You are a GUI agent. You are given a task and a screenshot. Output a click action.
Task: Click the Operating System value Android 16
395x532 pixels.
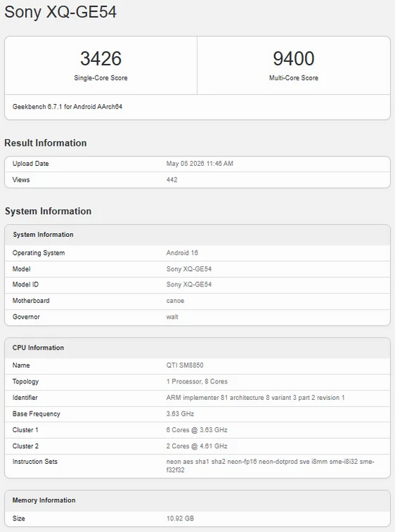[x=182, y=253]
